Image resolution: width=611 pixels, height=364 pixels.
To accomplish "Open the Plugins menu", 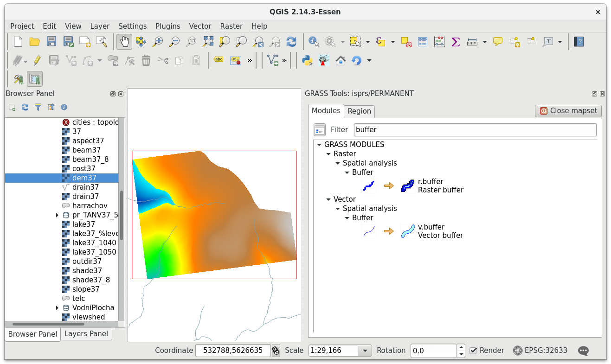I will coord(167,26).
